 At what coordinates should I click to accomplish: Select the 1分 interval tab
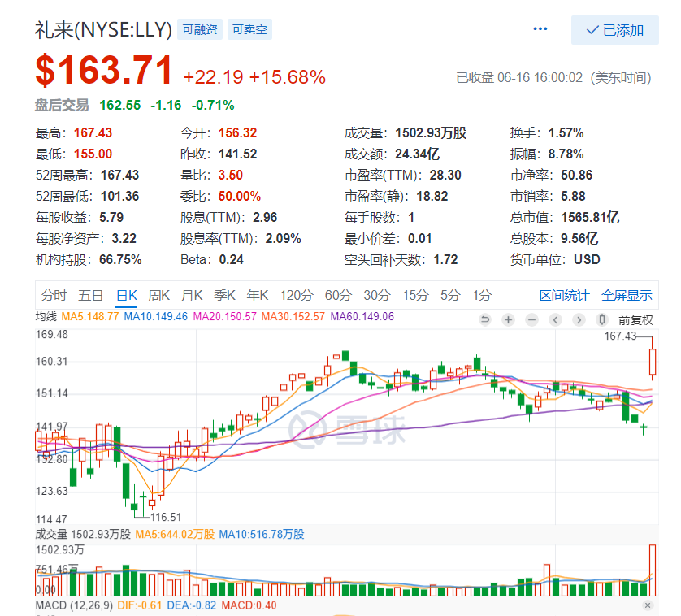pos(482,295)
